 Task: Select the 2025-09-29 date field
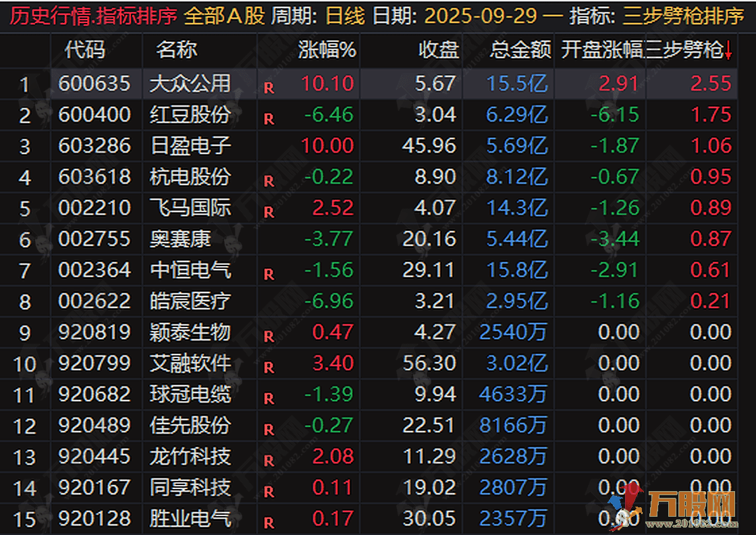pos(480,16)
